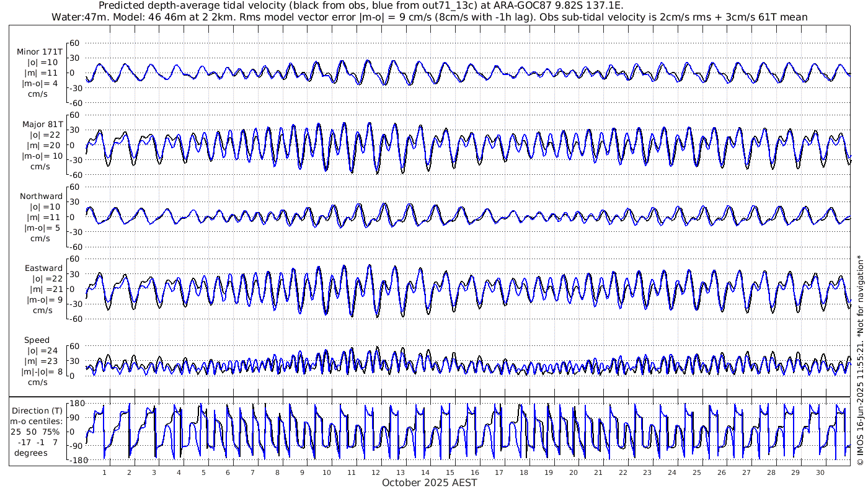868x496 pixels.
Task: Click the subtitle line starting with Water:47m
Action: coord(430,17)
